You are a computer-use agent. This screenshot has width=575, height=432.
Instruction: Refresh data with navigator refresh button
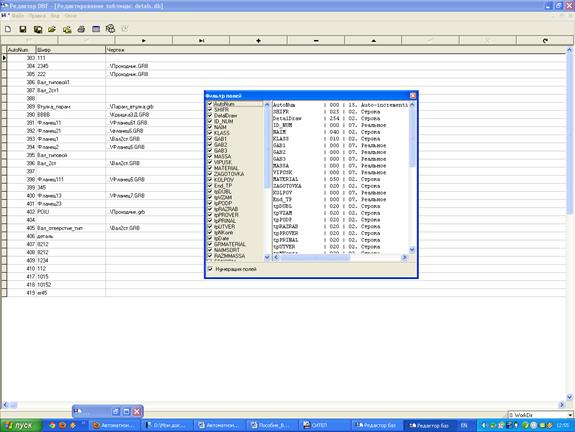coord(545,40)
